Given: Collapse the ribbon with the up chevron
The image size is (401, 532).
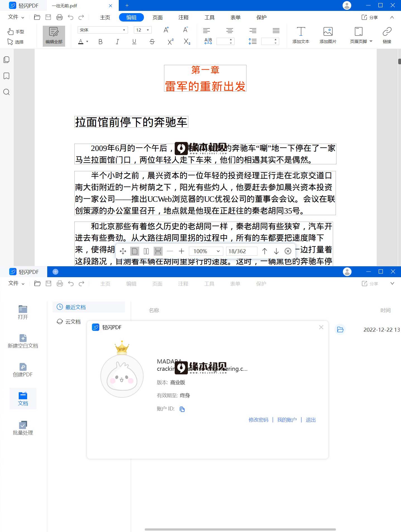Looking at the screenshot, I should click(392, 17).
